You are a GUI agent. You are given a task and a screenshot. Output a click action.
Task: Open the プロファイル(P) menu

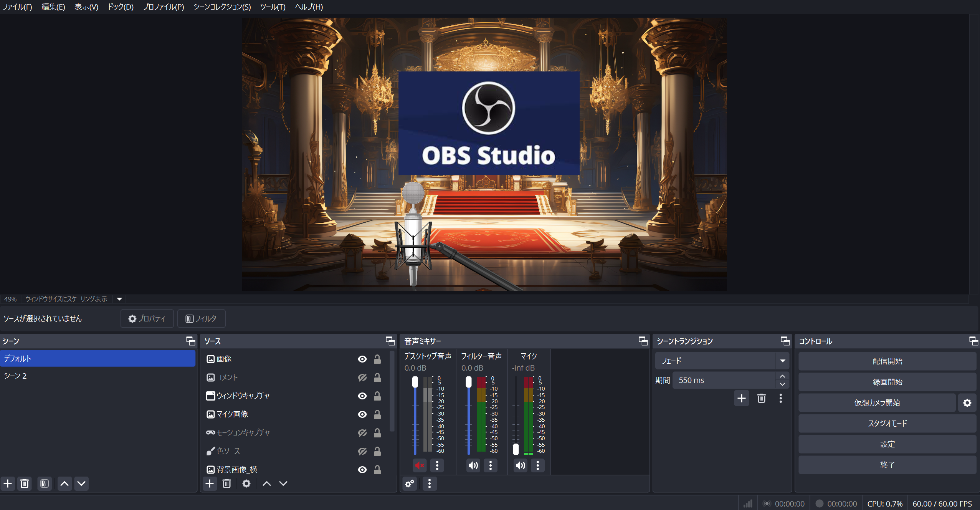click(164, 7)
